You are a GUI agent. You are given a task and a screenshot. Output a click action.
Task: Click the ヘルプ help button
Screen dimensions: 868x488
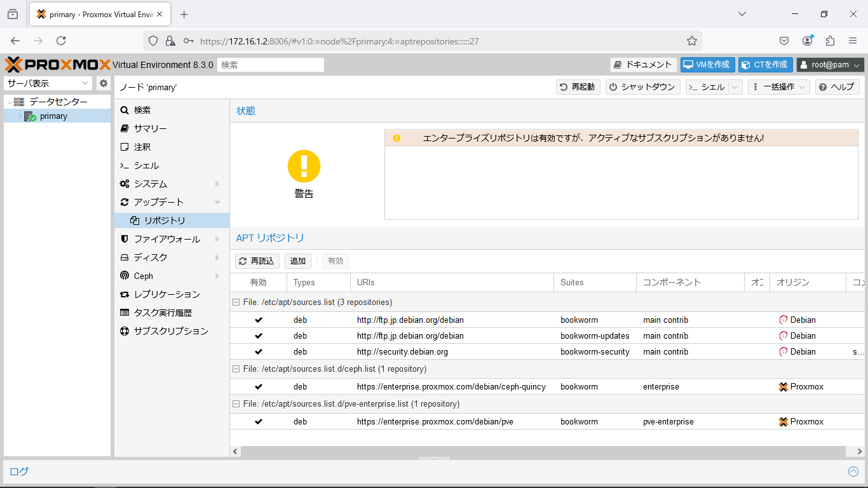coord(837,87)
